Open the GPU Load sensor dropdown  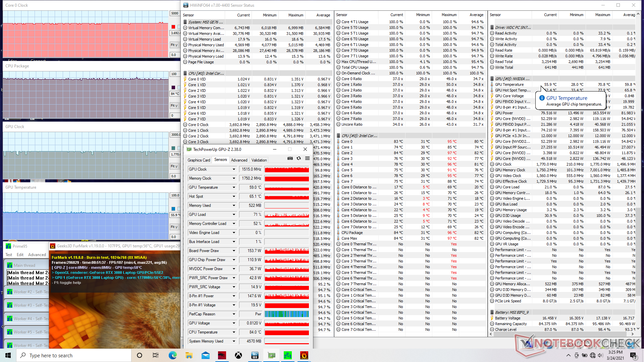pos(234,215)
